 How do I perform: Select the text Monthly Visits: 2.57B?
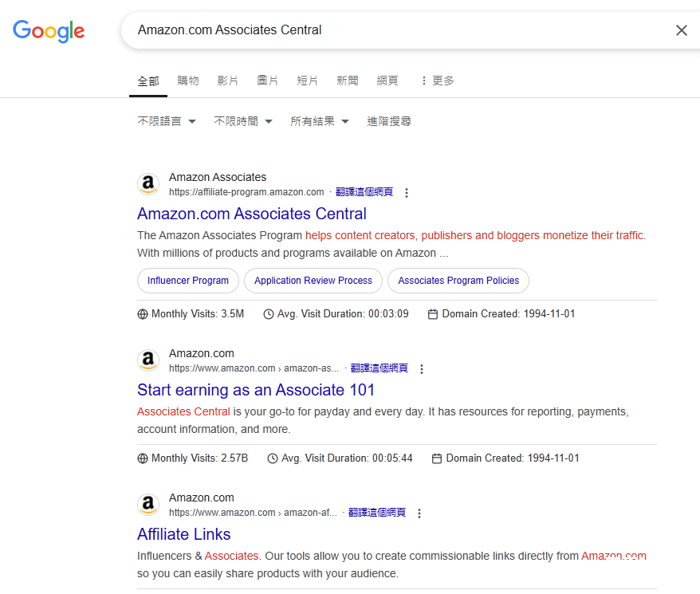[199, 458]
